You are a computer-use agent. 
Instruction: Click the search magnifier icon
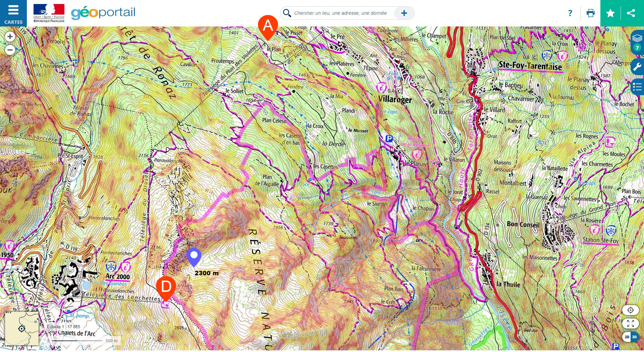click(287, 13)
